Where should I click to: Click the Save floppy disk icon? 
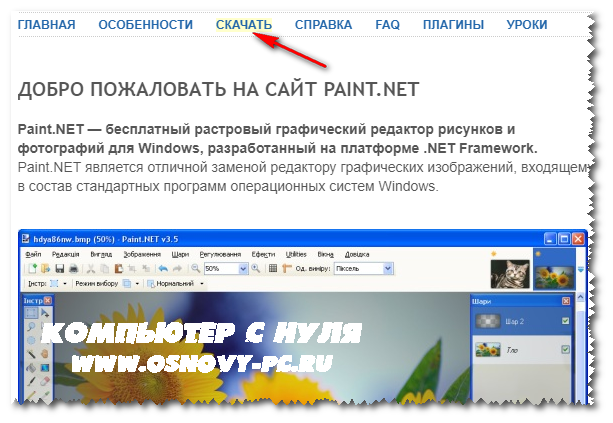point(60,269)
